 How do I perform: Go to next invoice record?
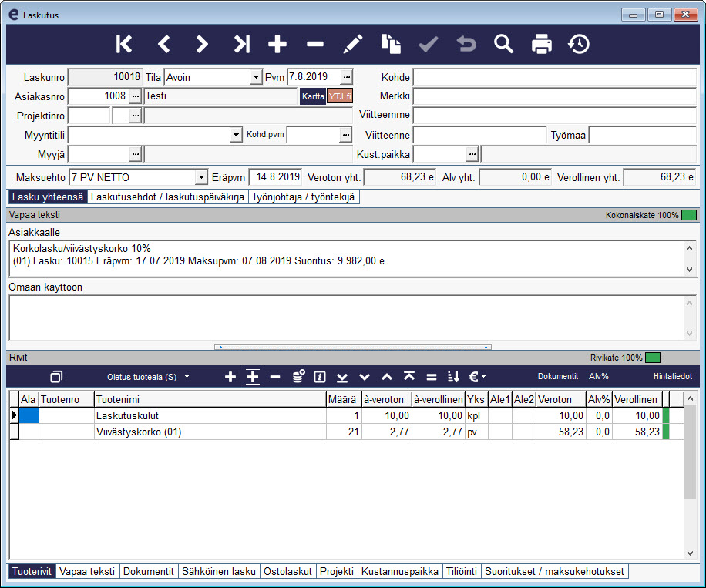click(202, 44)
